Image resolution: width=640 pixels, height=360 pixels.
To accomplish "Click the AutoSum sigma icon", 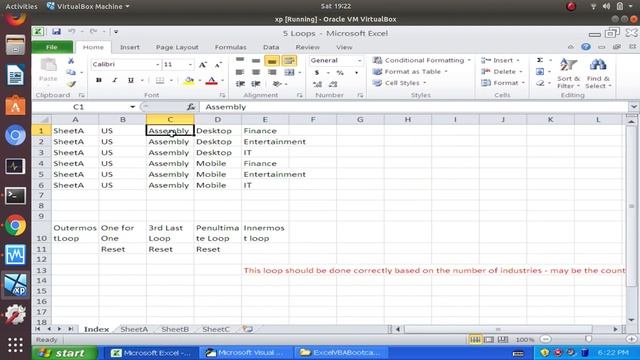I will coord(540,60).
